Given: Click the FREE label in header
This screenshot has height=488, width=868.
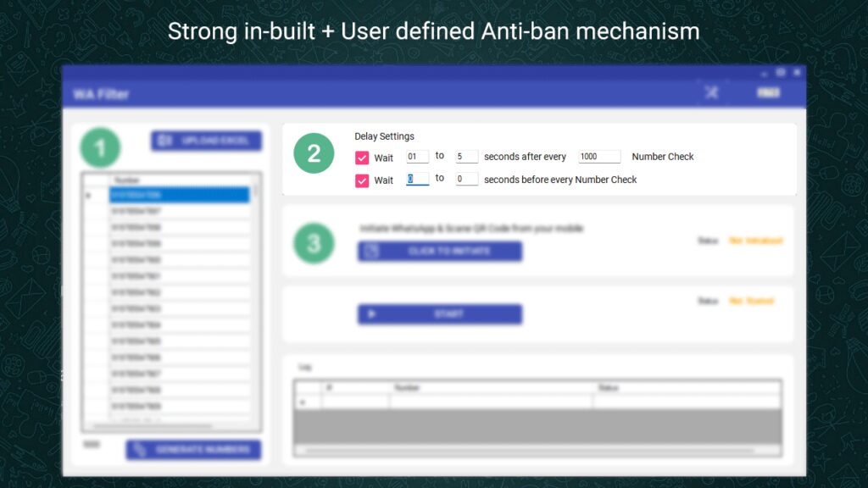Looking at the screenshot, I should [x=768, y=93].
